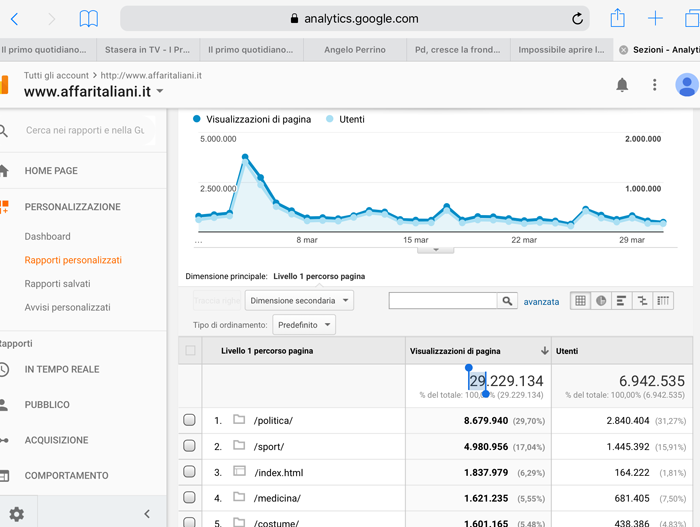Select the performance bar view icon
The height and width of the screenshot is (527, 700).
621,301
